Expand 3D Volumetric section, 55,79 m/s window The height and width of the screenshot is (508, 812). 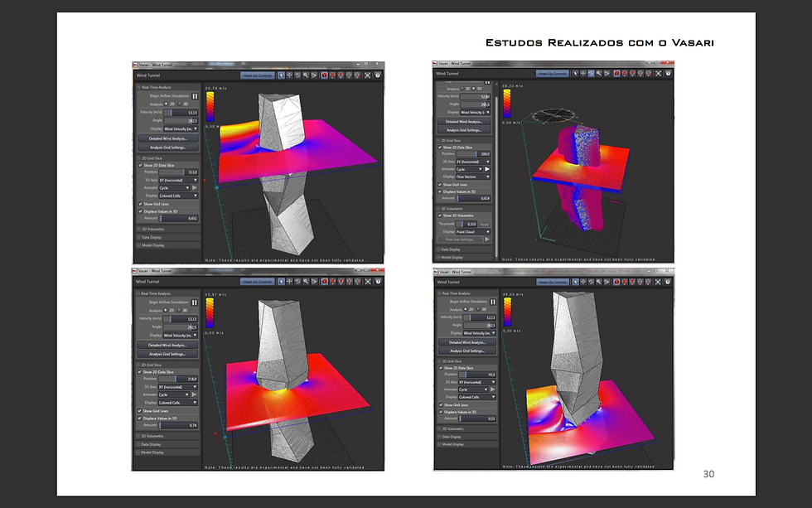tap(168, 229)
